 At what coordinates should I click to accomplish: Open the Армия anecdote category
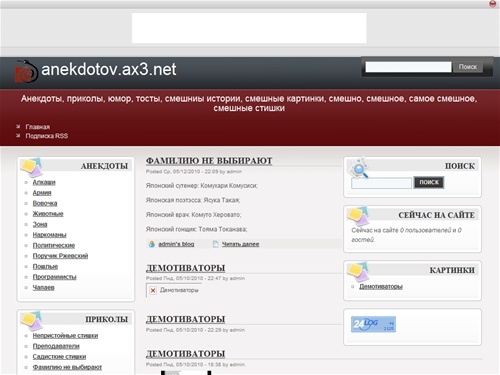[42, 193]
